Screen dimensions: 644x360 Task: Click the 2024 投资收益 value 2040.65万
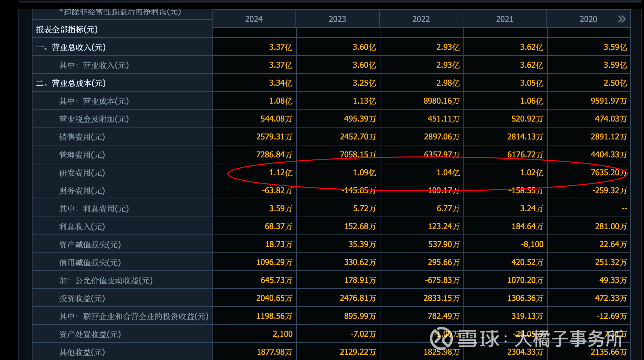click(x=274, y=298)
